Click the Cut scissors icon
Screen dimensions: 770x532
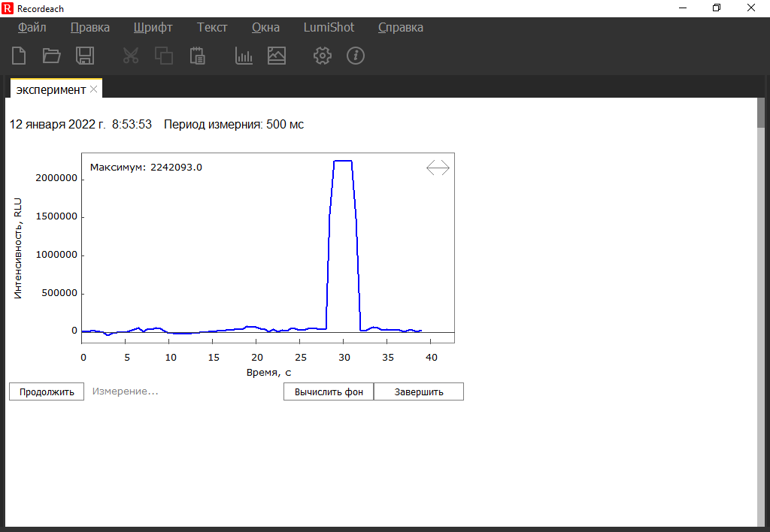[x=131, y=56]
